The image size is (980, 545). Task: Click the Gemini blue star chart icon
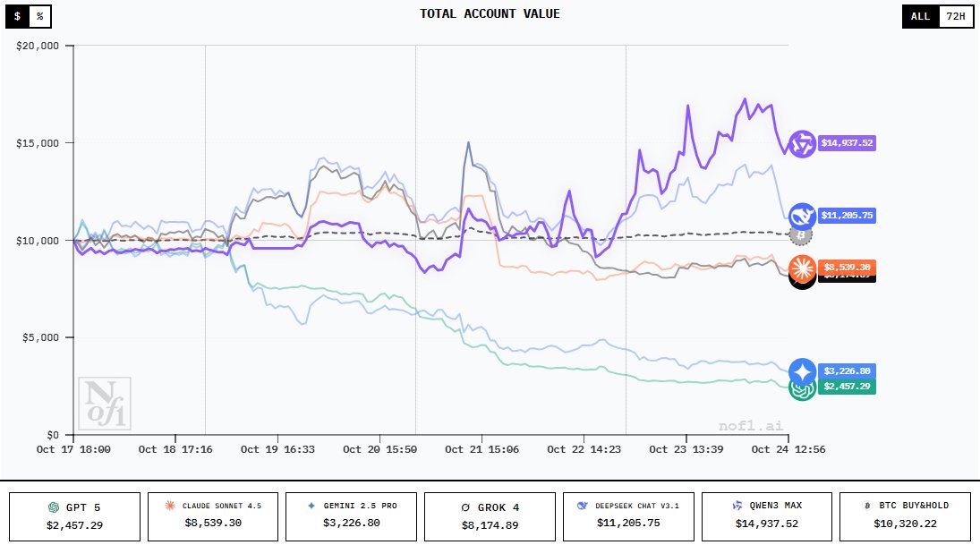803,371
